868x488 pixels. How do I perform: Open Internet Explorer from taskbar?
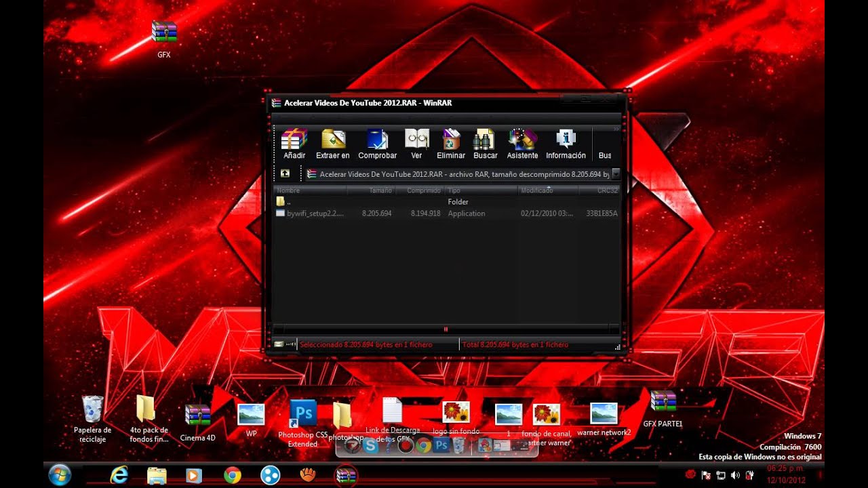[x=119, y=475]
